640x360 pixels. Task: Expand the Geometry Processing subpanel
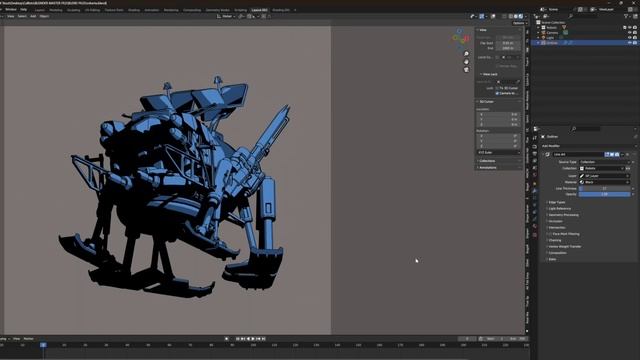coord(563,215)
